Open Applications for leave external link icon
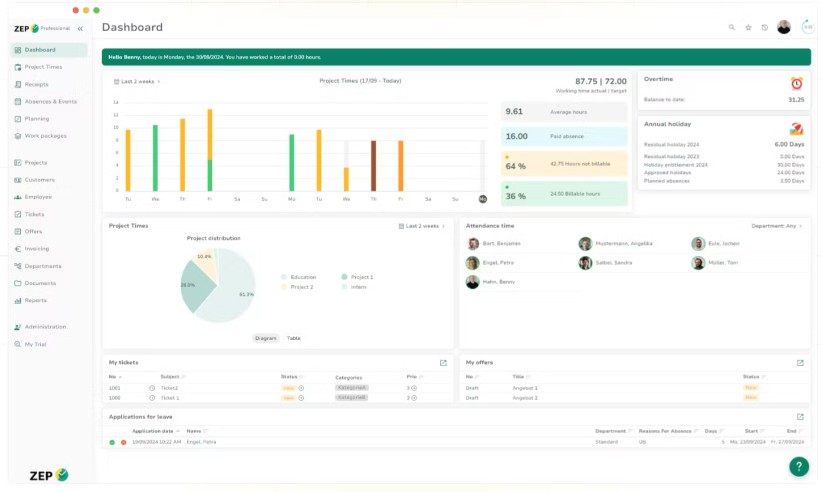Screen dimensions: 821x492 tap(800, 417)
